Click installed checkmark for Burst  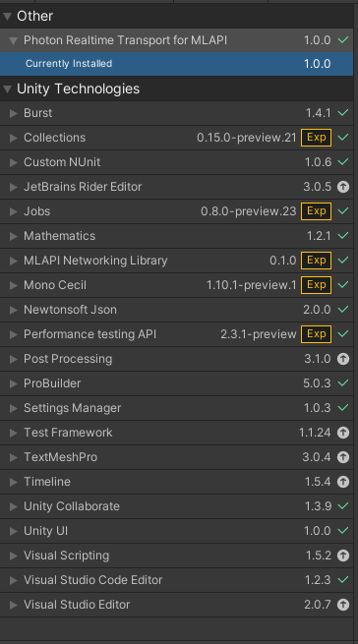coord(343,112)
